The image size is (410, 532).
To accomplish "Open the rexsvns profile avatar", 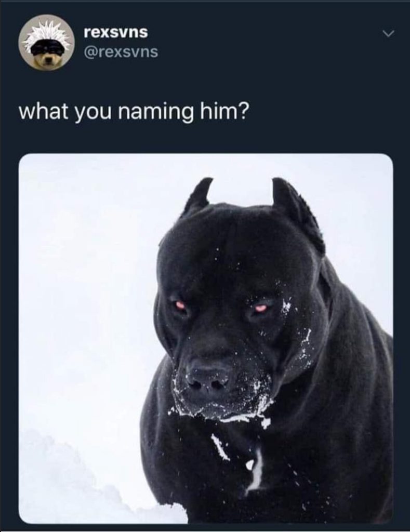I will pyautogui.click(x=47, y=42).
